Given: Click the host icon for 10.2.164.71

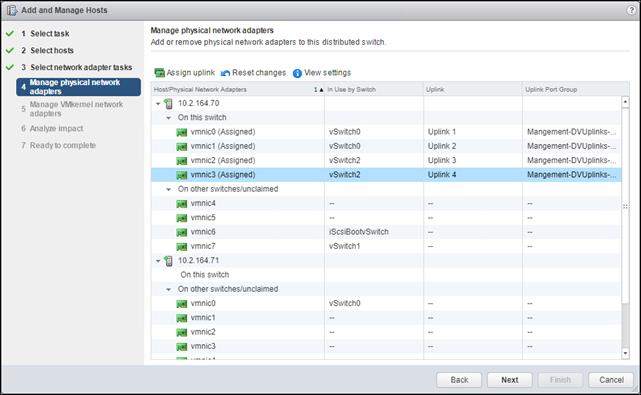Looking at the screenshot, I should click(168, 261).
